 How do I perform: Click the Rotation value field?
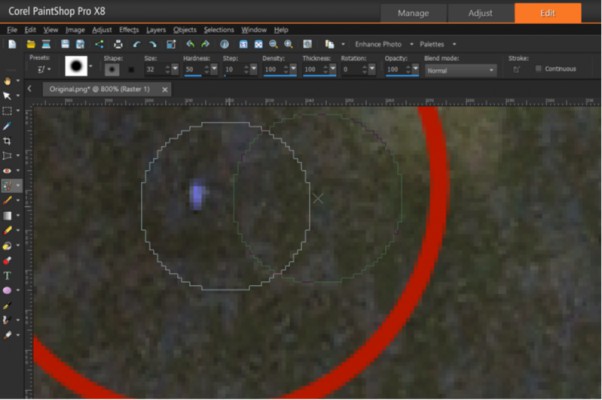(x=351, y=69)
